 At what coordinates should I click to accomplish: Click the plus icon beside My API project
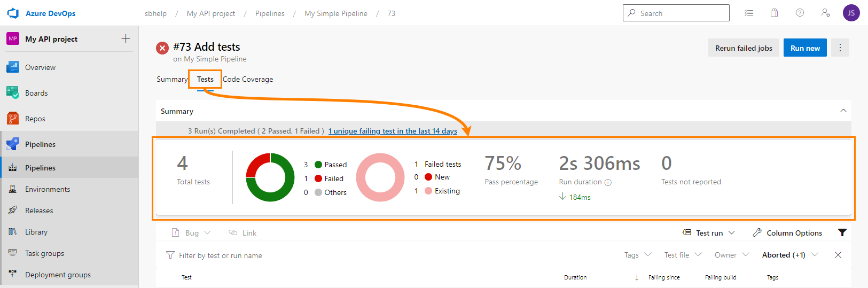point(126,38)
